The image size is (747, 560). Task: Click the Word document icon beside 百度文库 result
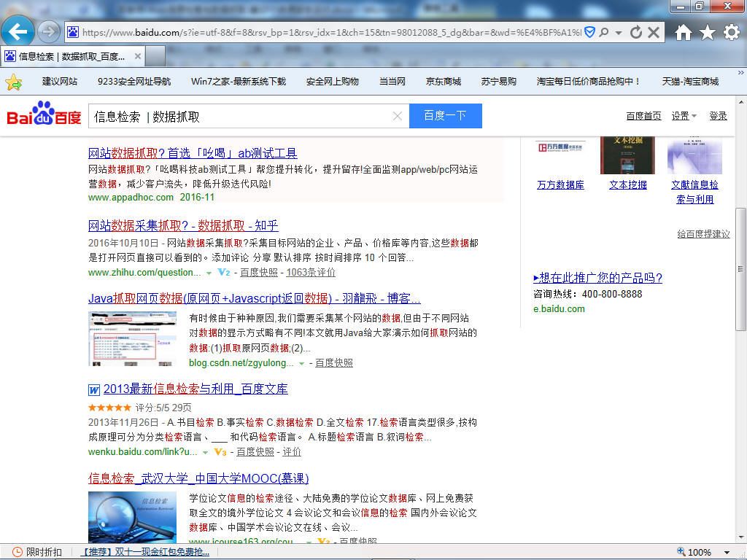pyautogui.click(x=94, y=390)
